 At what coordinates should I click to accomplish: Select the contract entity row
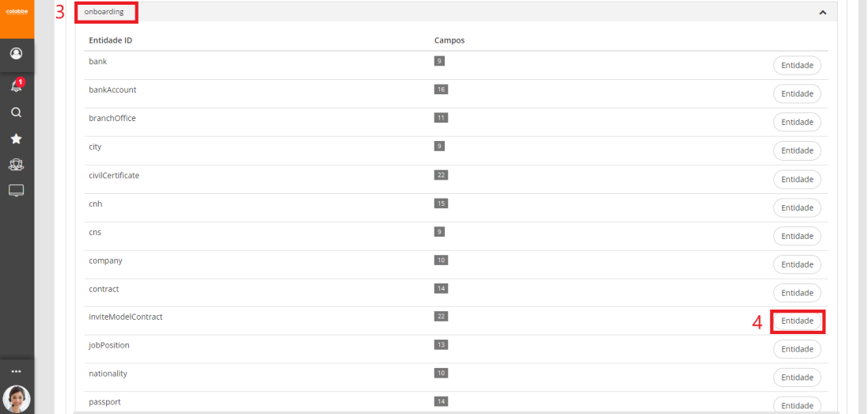[104, 289]
